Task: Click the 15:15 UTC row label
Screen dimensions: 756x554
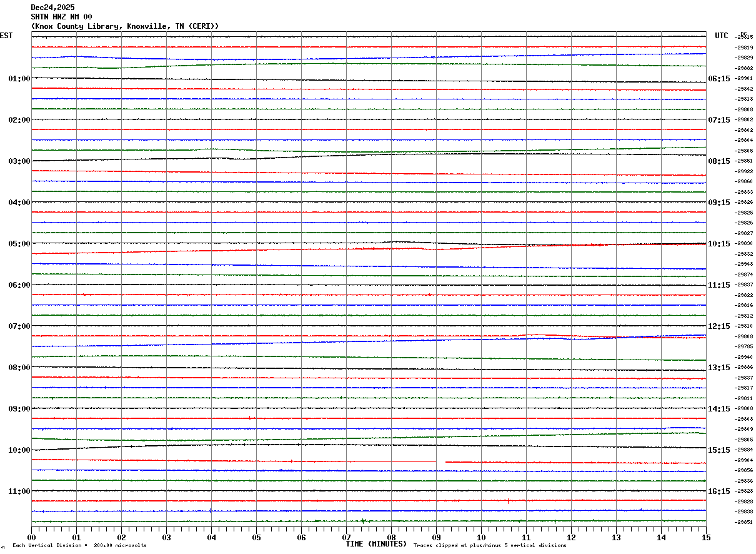Action: 719,450
